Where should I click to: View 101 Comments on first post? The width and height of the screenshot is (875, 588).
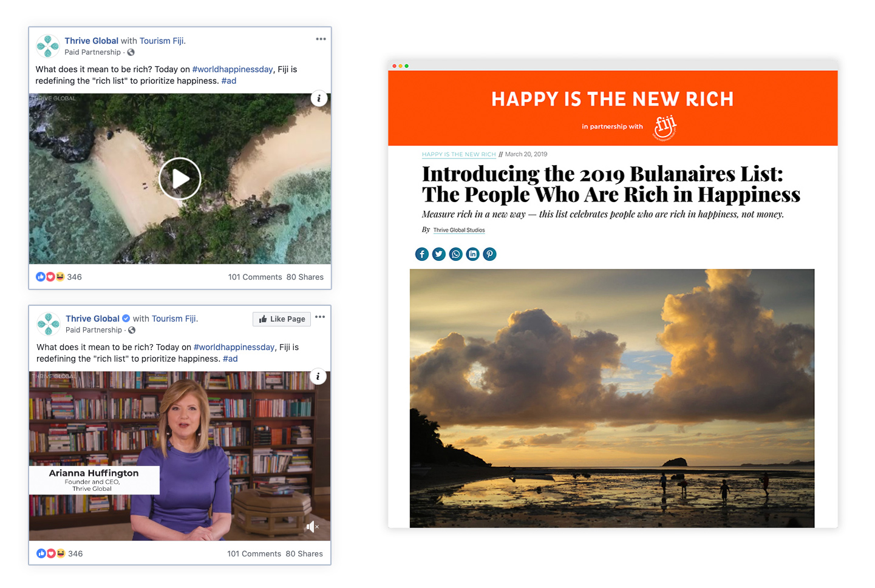click(x=255, y=277)
